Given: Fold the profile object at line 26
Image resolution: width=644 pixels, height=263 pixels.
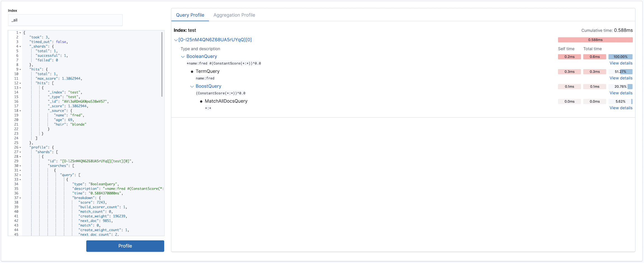Looking at the screenshot, I should (20, 147).
